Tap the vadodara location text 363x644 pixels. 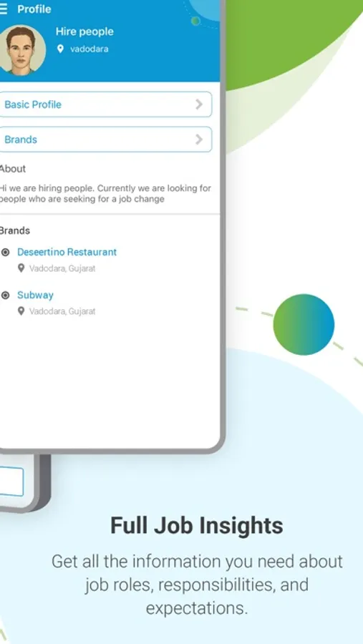pyautogui.click(x=89, y=49)
